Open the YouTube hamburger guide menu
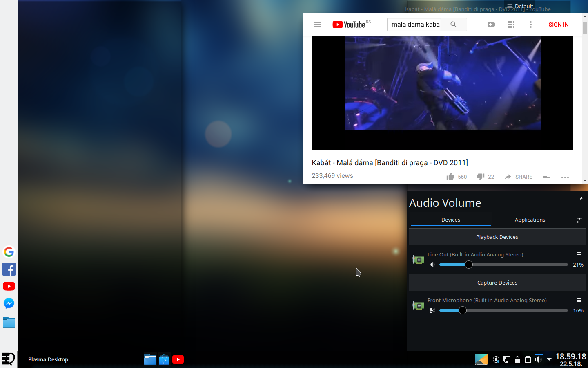The image size is (588, 368). tap(318, 25)
